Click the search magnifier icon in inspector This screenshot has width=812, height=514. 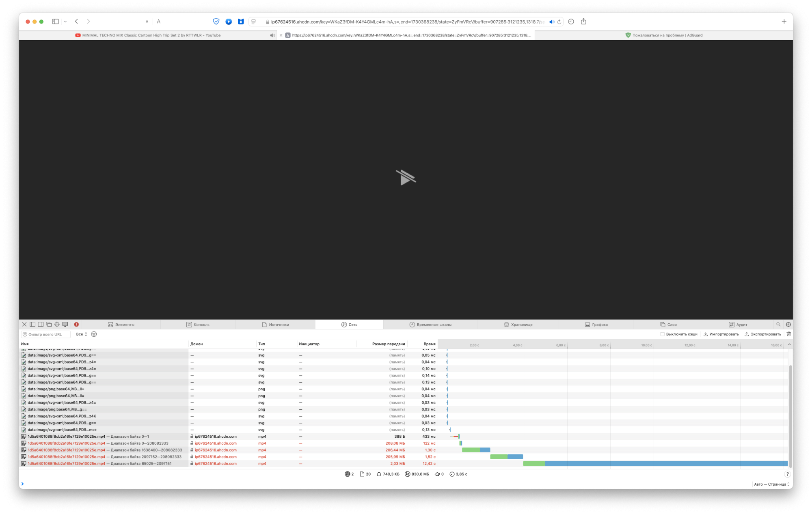[779, 325]
